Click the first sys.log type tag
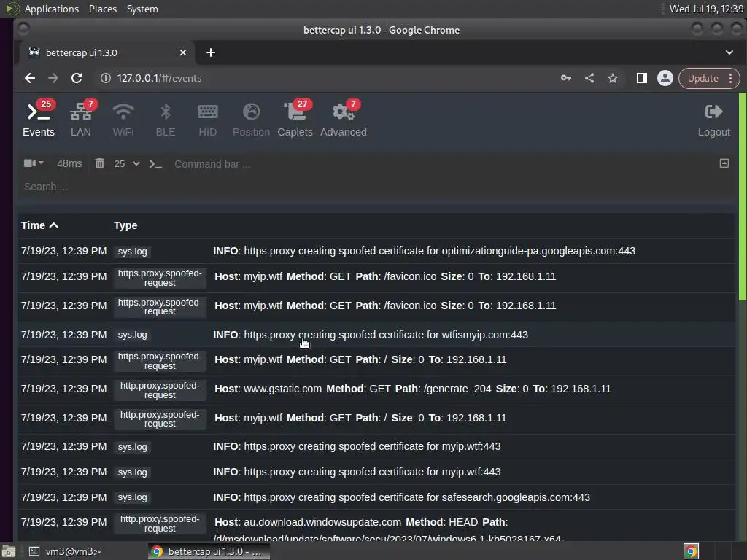Screen dimensions: 747x560 point(133,252)
